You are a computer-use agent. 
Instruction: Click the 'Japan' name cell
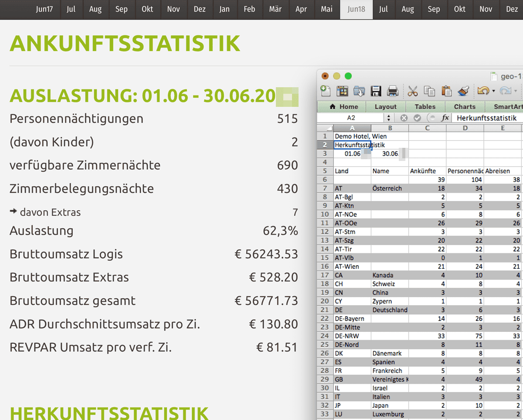point(390,405)
